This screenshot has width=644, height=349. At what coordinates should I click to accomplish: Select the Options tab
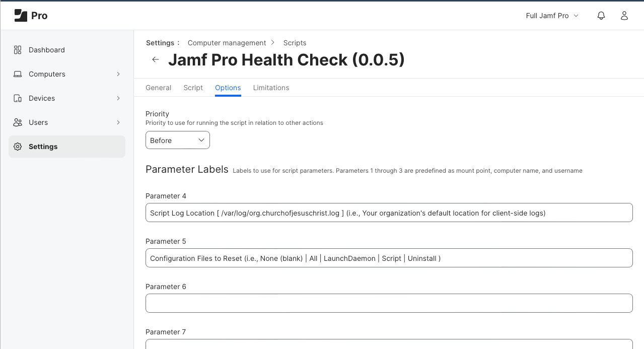[228, 88]
